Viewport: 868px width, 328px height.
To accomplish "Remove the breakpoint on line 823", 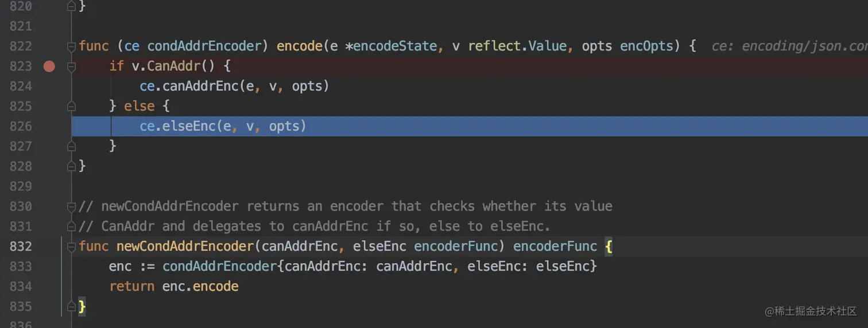I will pos(49,67).
